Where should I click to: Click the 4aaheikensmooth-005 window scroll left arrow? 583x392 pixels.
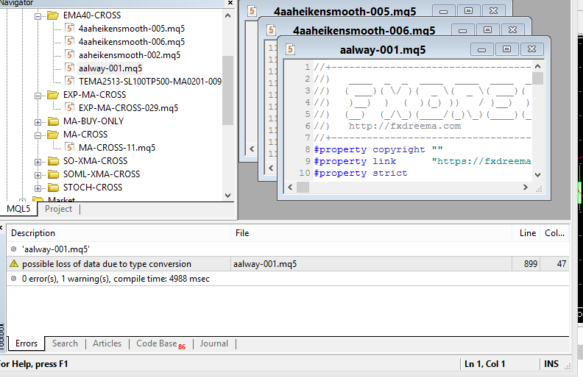coord(252,149)
